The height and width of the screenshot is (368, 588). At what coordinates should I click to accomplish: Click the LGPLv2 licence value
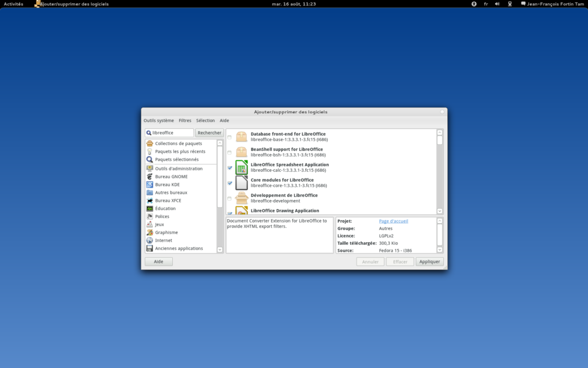click(x=386, y=236)
